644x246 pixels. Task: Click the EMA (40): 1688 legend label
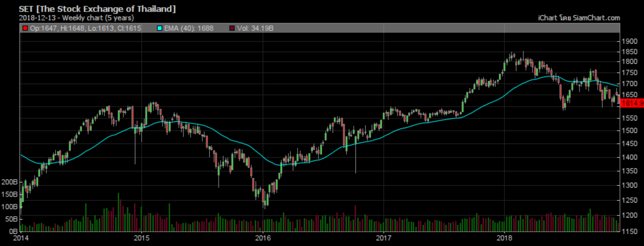click(189, 28)
